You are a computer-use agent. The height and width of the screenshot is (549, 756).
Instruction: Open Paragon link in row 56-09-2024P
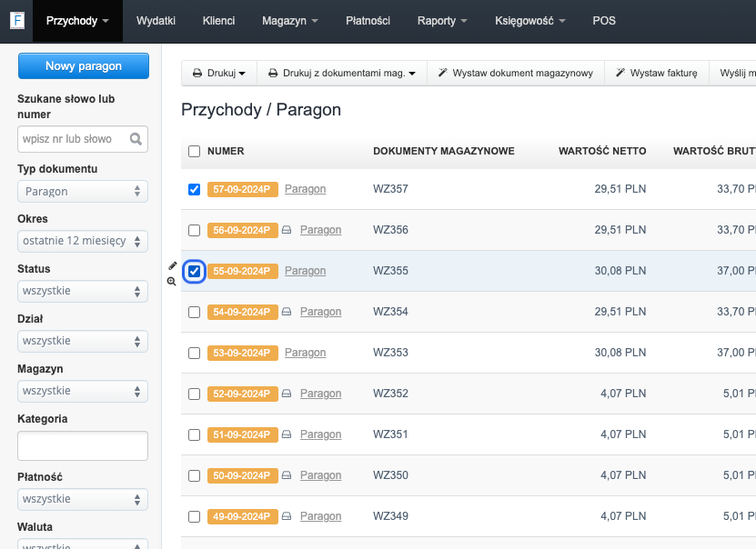point(320,230)
